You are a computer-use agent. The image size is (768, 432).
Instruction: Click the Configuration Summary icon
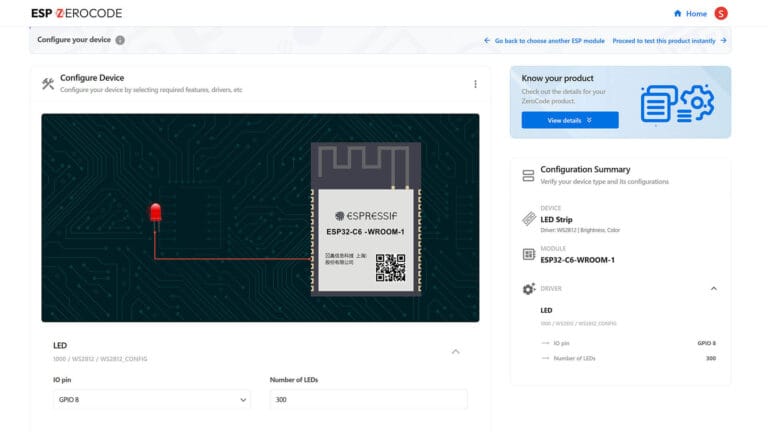(x=528, y=175)
